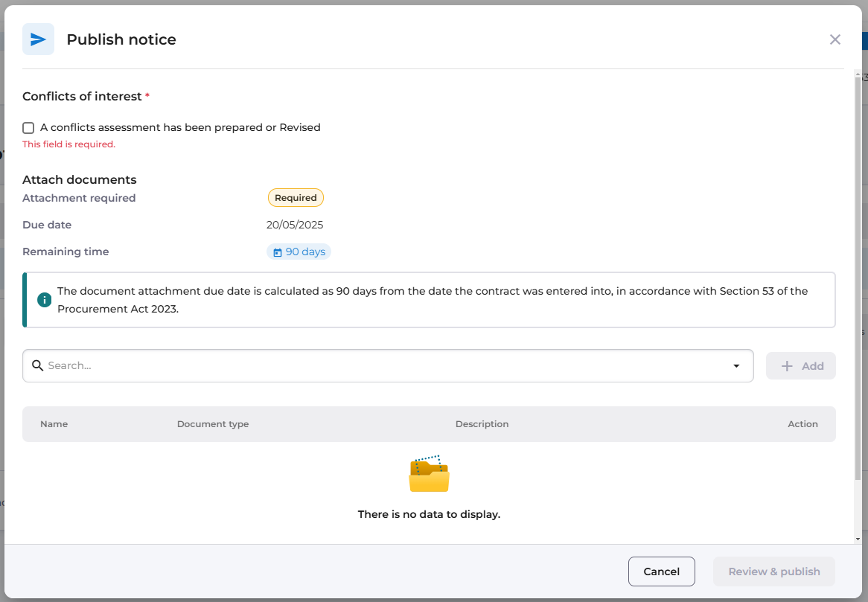Click the Name column header
Screen dimensions: 868x602
point(54,424)
